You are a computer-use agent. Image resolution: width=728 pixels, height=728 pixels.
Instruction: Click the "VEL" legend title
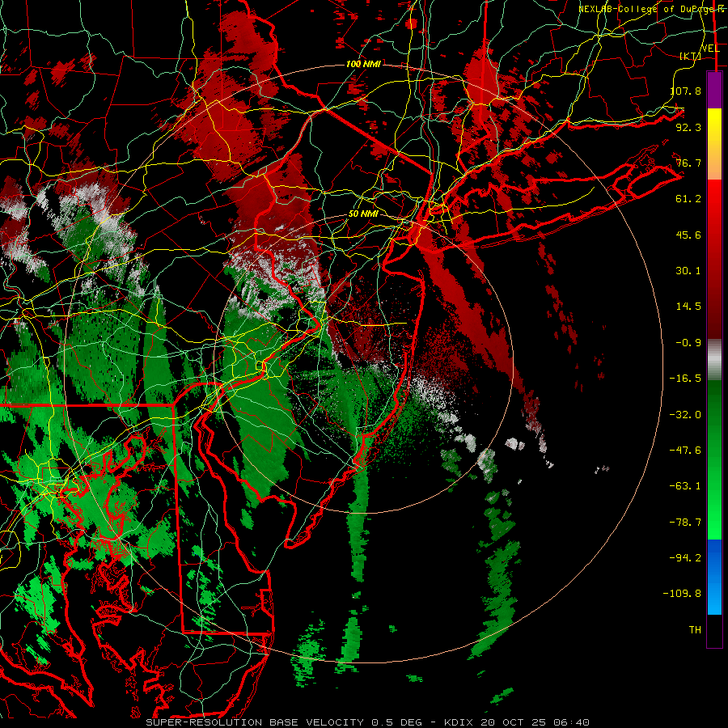[x=710, y=49]
